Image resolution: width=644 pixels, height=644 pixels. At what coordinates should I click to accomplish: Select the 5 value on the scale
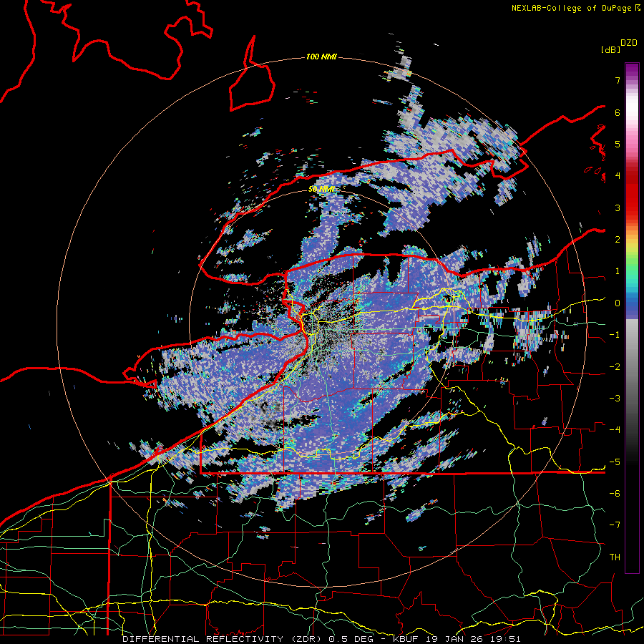618,144
